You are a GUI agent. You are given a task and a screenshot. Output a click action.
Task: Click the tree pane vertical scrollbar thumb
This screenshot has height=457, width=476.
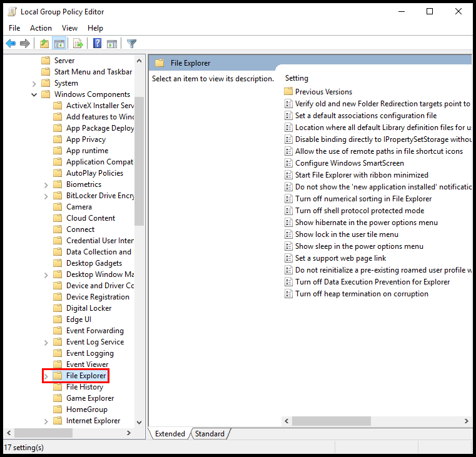pos(139,161)
